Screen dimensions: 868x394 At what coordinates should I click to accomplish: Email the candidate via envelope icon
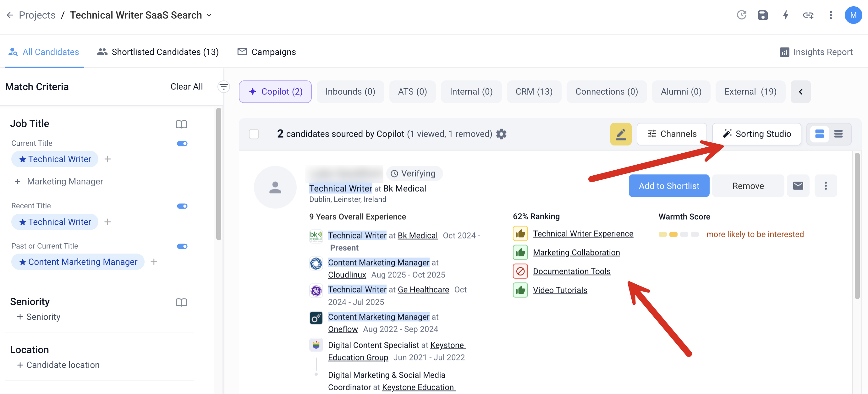coord(798,186)
